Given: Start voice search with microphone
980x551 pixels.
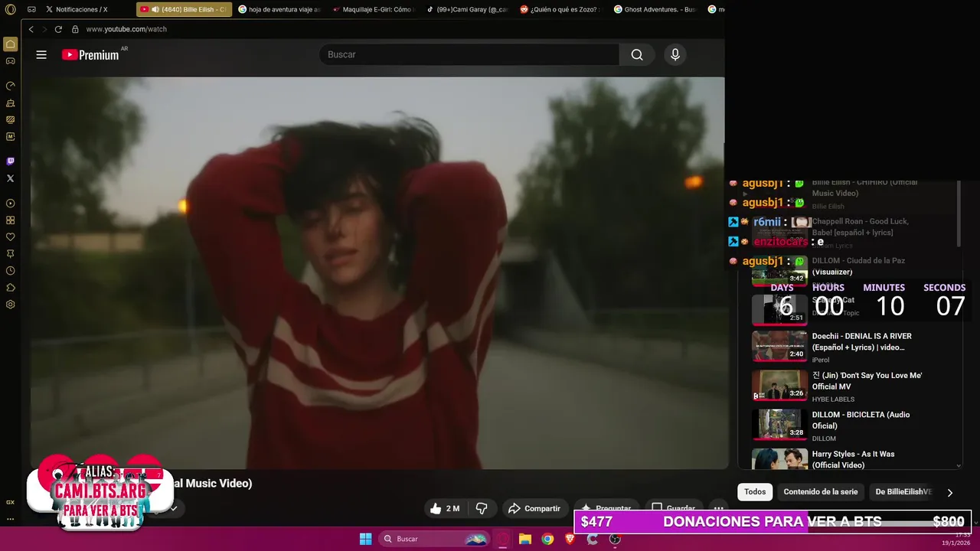Looking at the screenshot, I should 675,54.
